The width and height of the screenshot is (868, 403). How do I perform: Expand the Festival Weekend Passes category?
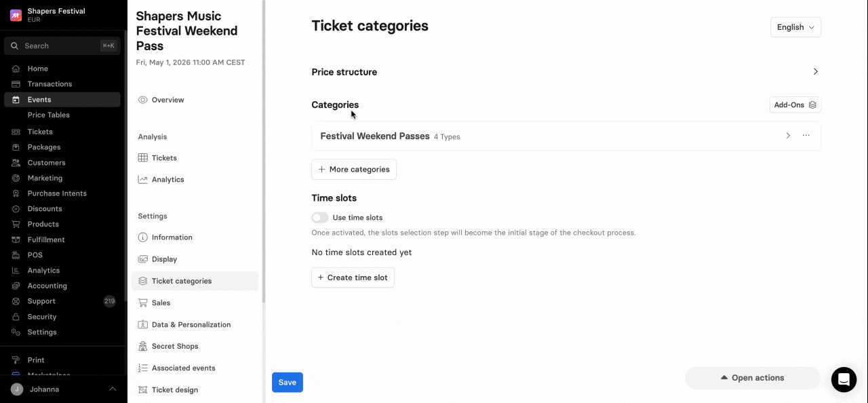pos(788,136)
